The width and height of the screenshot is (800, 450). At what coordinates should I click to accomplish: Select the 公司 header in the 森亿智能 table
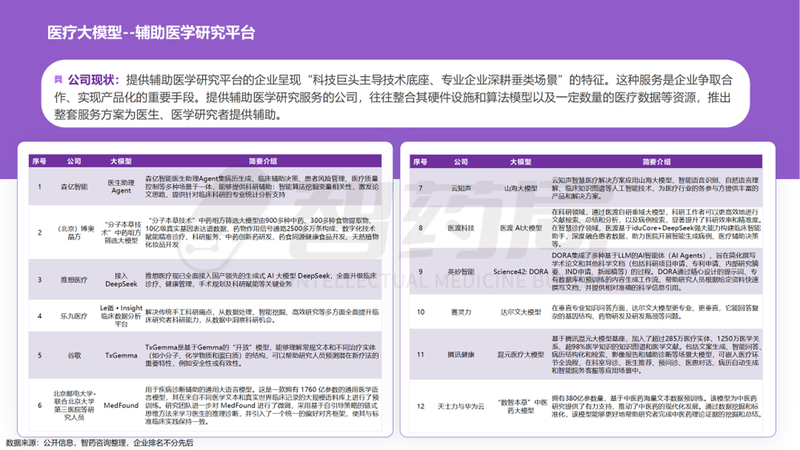(x=74, y=161)
